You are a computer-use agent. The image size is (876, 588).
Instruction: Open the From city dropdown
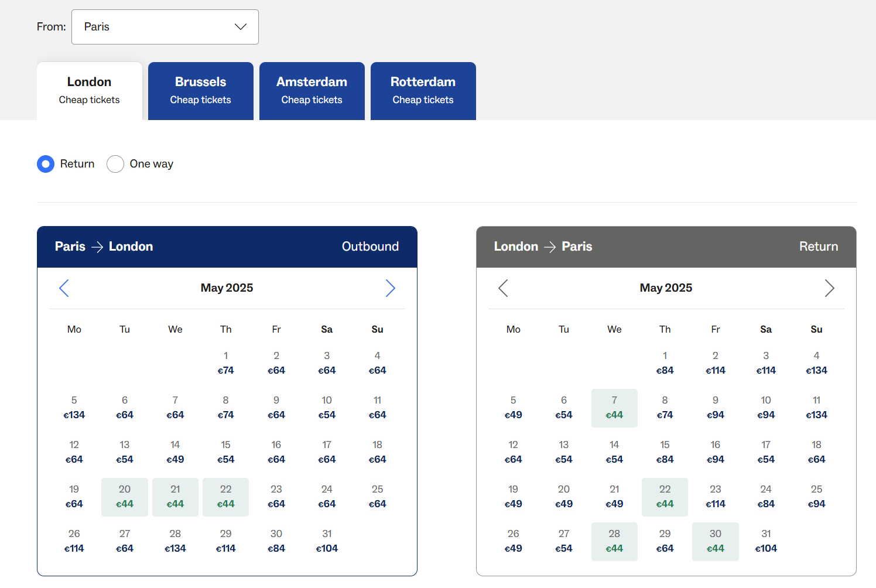coord(165,27)
